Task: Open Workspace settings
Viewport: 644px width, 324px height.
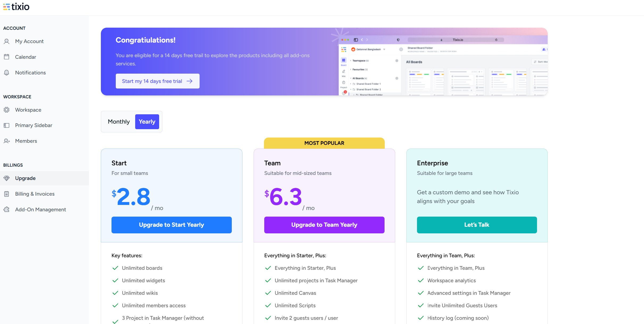Action: pyautogui.click(x=44, y=110)
